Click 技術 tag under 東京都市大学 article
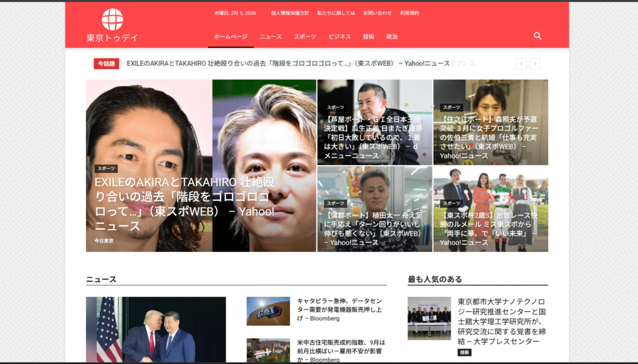Screen dimensions: 638x364 tap(465, 352)
